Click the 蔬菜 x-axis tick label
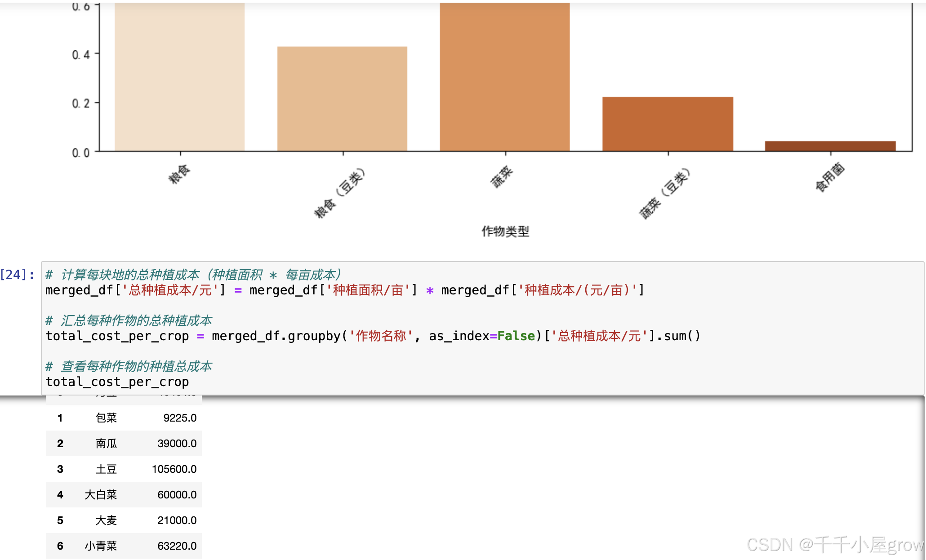 502,177
